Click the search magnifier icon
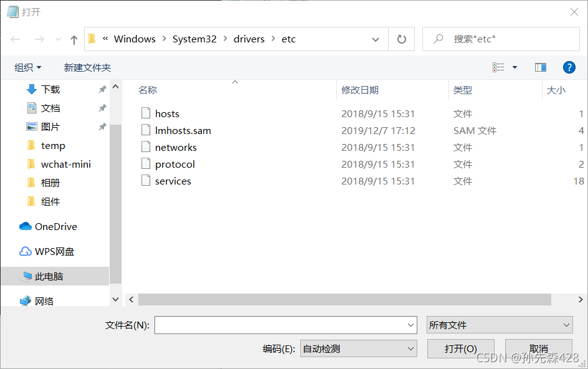This screenshot has width=588, height=369. [x=438, y=39]
